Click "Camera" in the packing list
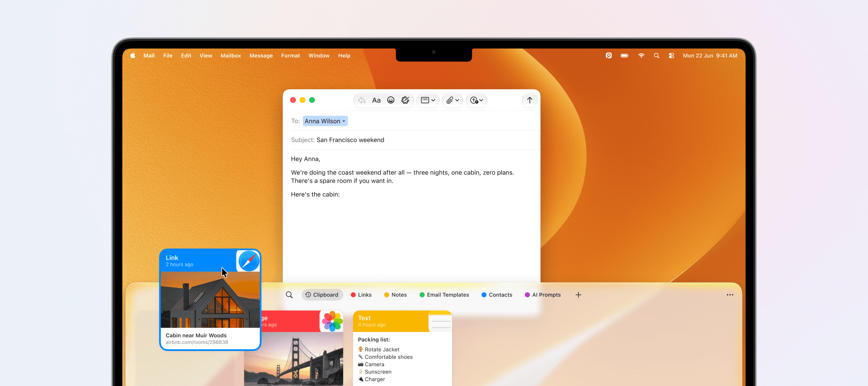The height and width of the screenshot is (386, 868). point(374,364)
